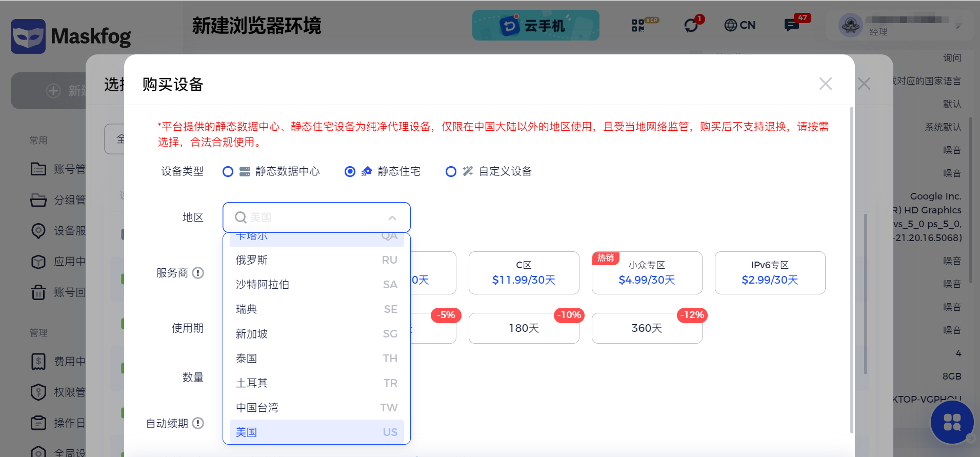Select the 小众专区 $4.99/30天 provider card
The width and height of the screenshot is (980, 457).
[647, 273]
